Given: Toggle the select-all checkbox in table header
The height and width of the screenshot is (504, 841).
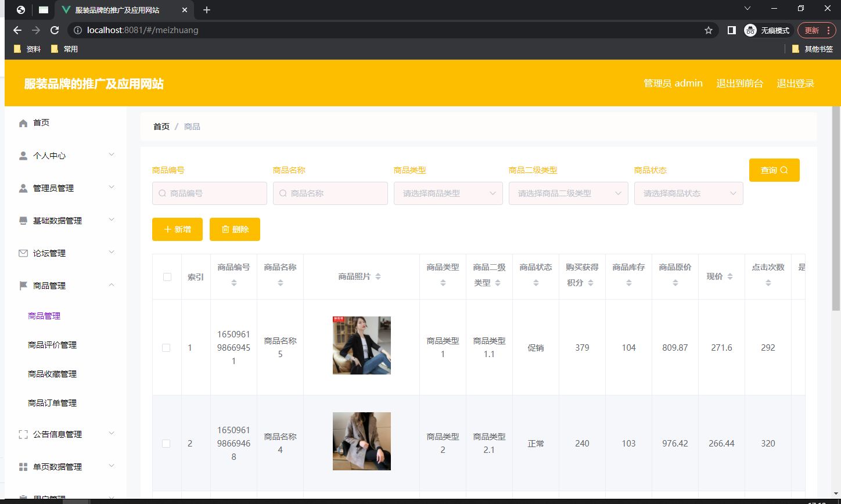Looking at the screenshot, I should tap(167, 277).
